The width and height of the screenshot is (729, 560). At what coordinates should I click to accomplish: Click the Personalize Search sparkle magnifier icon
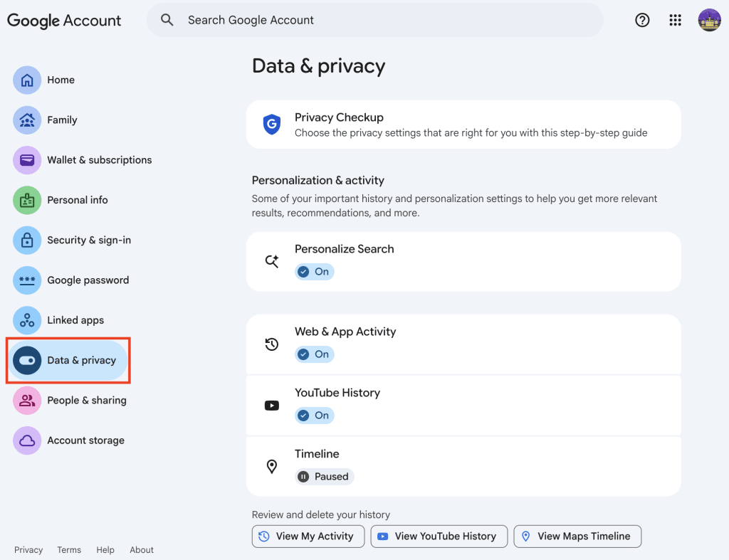click(x=272, y=261)
